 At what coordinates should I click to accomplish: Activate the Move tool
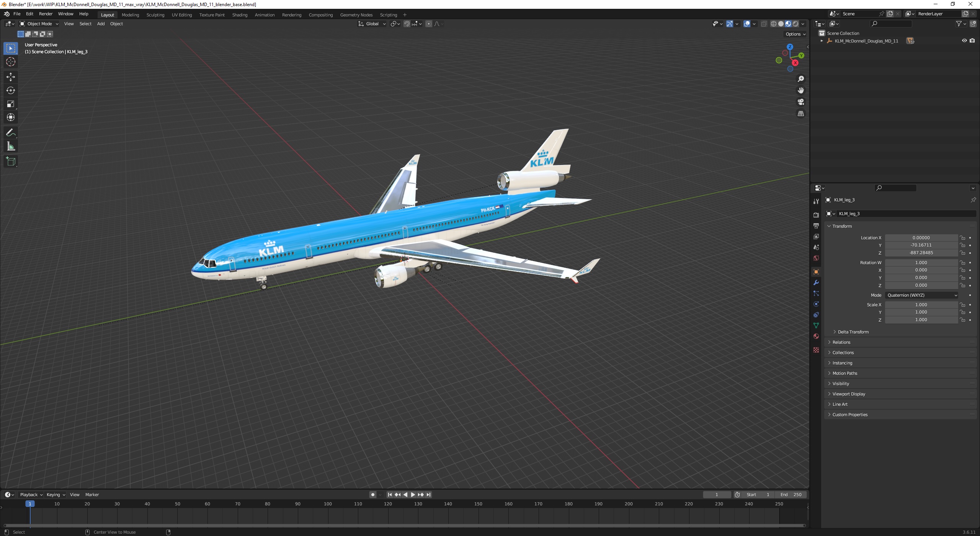click(11, 77)
